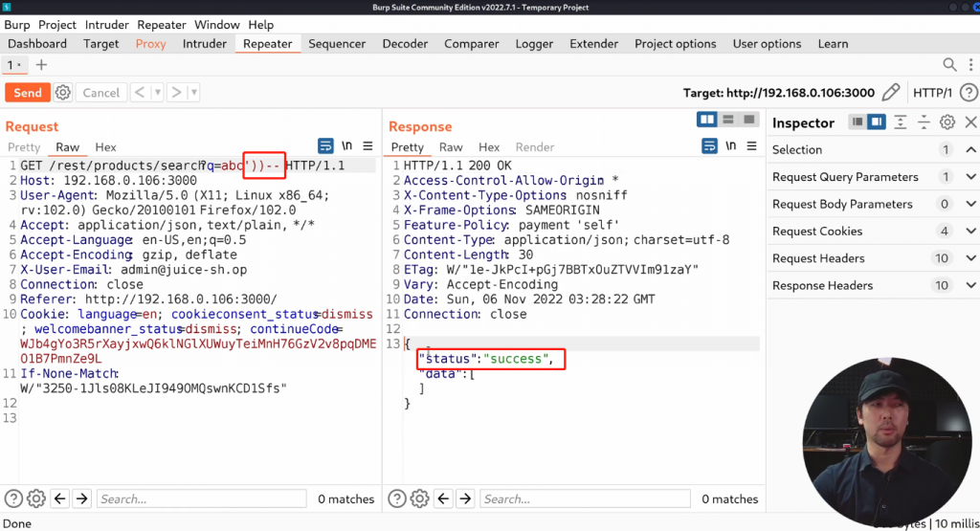Select Response Raw view tab
Screen dimensions: 980x531
point(451,147)
